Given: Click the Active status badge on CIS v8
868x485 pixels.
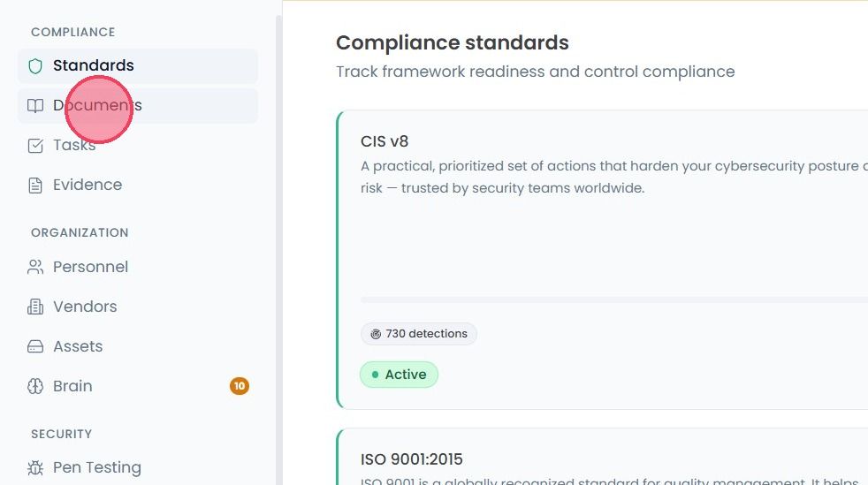Looking at the screenshot, I should pyautogui.click(x=399, y=375).
